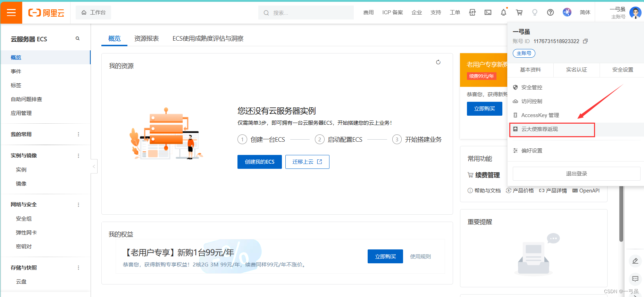Open 概览 in the sidebar
This screenshot has height=297, width=644.
pos(45,57)
